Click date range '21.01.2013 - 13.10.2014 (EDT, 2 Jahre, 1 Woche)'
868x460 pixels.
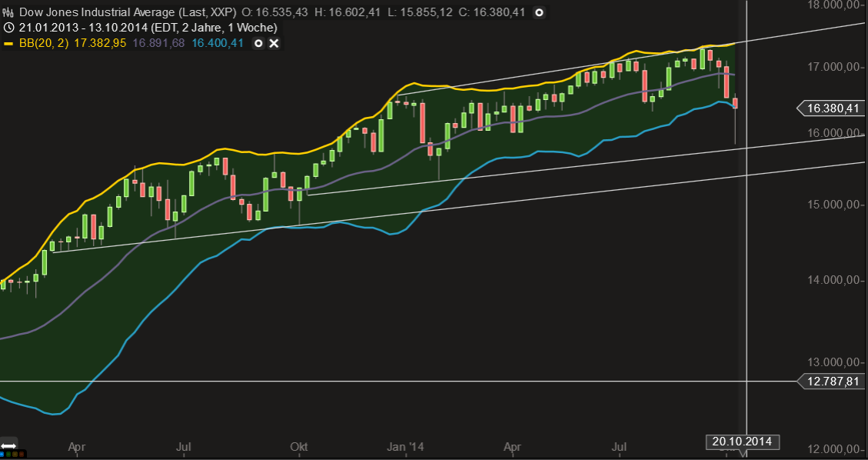tap(148, 28)
